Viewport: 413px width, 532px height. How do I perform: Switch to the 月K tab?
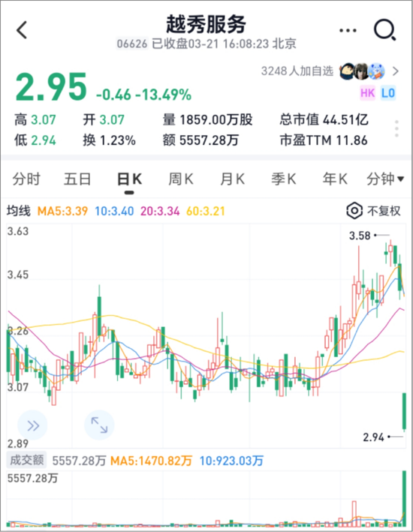(232, 179)
